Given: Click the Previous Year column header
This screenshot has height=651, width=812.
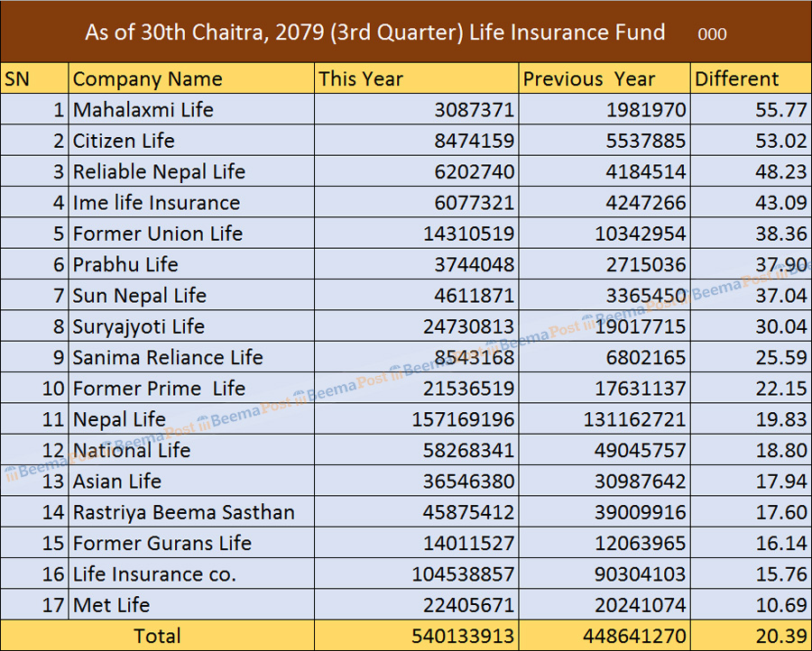Looking at the screenshot, I should click(x=589, y=79).
